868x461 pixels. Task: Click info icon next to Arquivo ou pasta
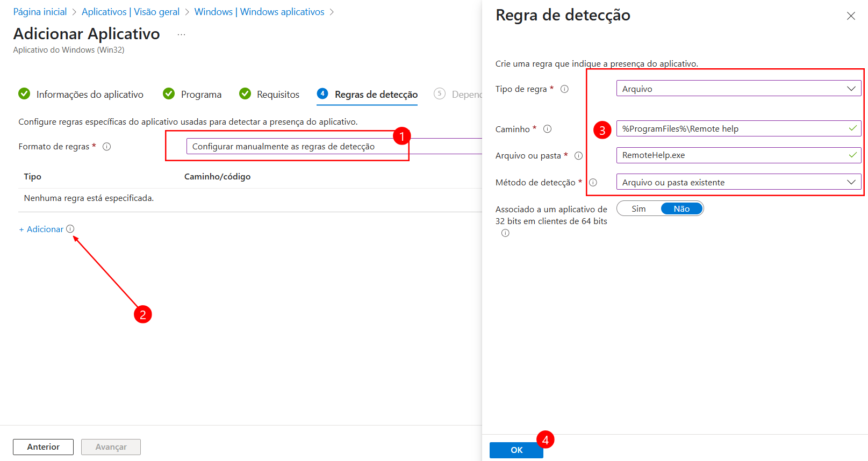[578, 156]
